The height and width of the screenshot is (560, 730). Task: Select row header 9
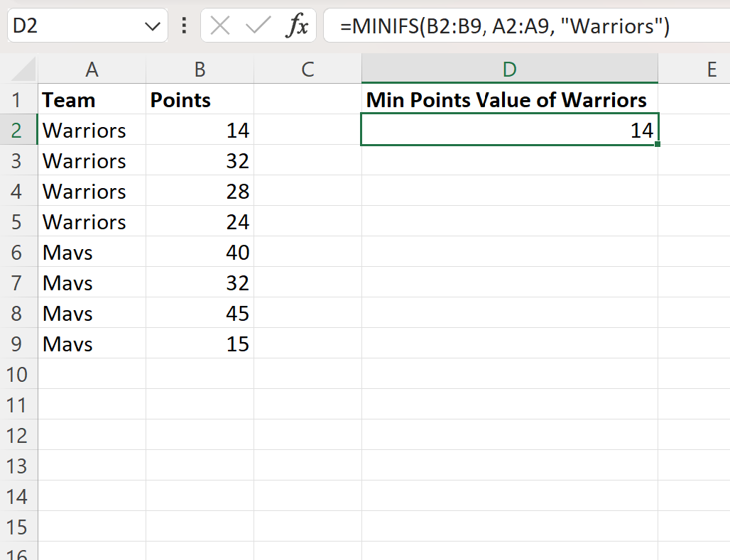click(x=18, y=344)
